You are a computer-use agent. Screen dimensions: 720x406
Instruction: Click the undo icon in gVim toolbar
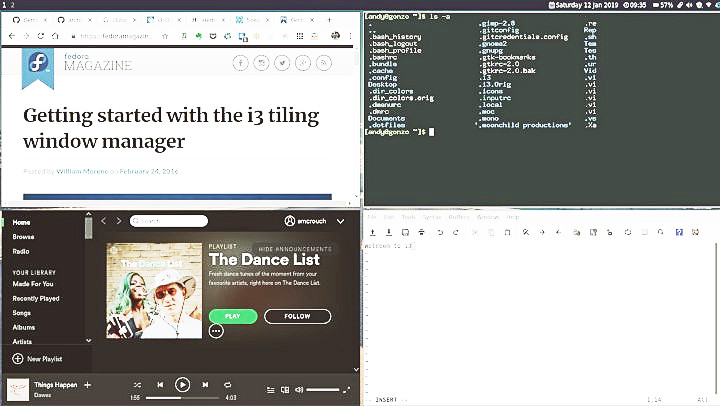point(439,232)
